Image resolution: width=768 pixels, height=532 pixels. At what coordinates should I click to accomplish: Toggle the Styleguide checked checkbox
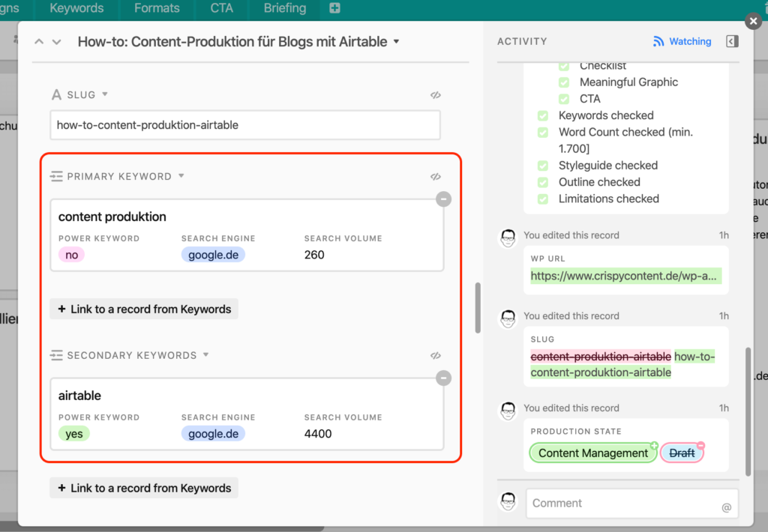point(543,166)
